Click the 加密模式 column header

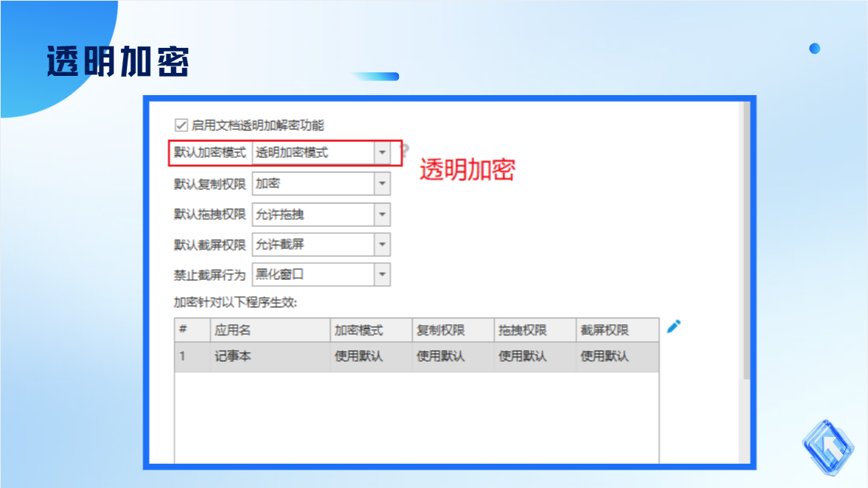(x=371, y=330)
